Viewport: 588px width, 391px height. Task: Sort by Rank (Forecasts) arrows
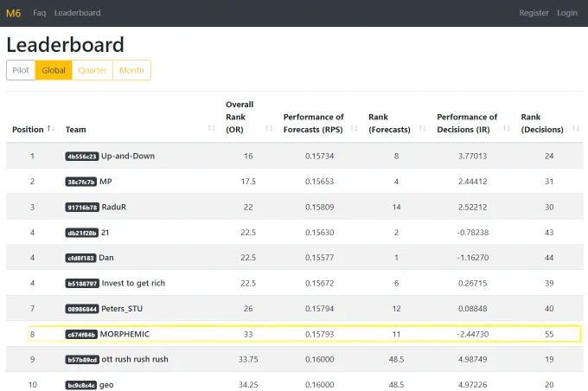422,129
